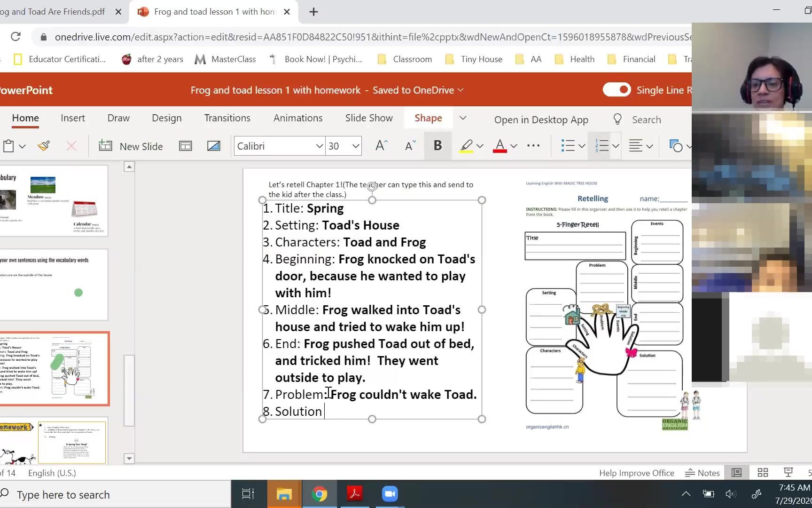
Task: Open the Draw ribbon tab
Action: click(x=118, y=118)
